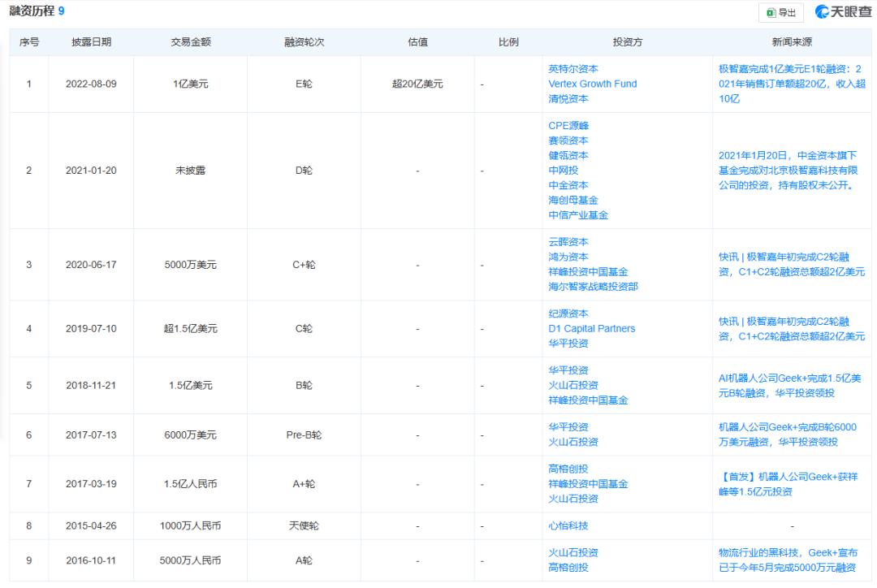Select the amount cell 未披露
The image size is (877, 588).
(191, 170)
